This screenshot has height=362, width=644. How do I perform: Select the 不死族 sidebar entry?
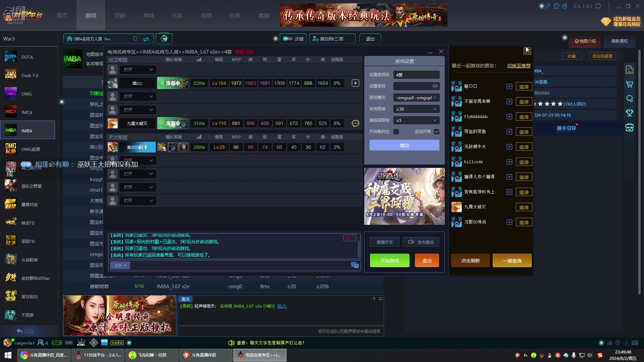(28, 315)
